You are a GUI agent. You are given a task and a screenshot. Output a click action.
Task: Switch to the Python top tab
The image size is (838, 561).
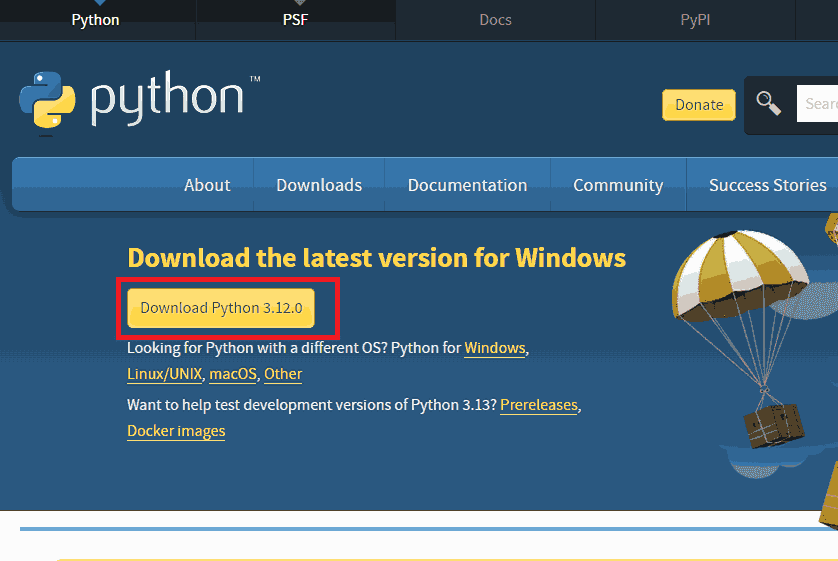tap(96, 20)
